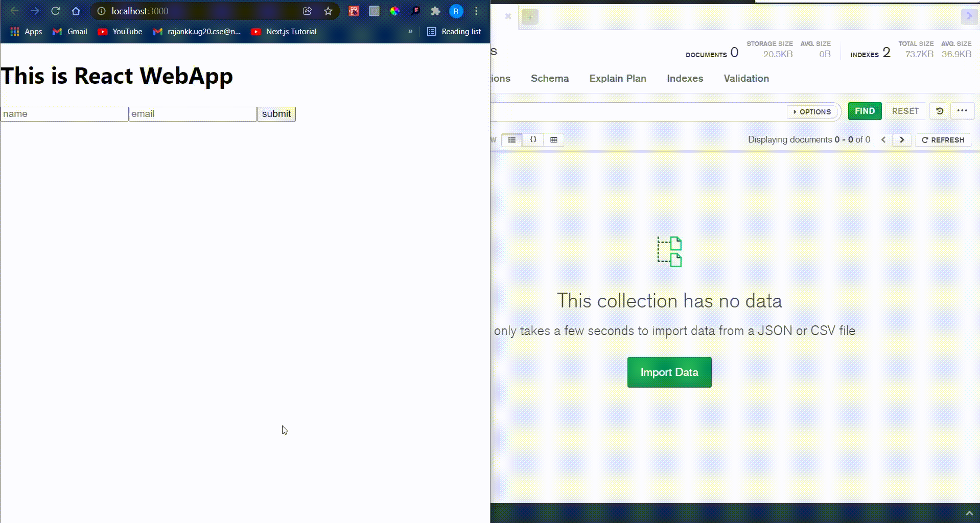This screenshot has height=523, width=980.
Task: Switch to the Schema tab
Action: [549, 78]
